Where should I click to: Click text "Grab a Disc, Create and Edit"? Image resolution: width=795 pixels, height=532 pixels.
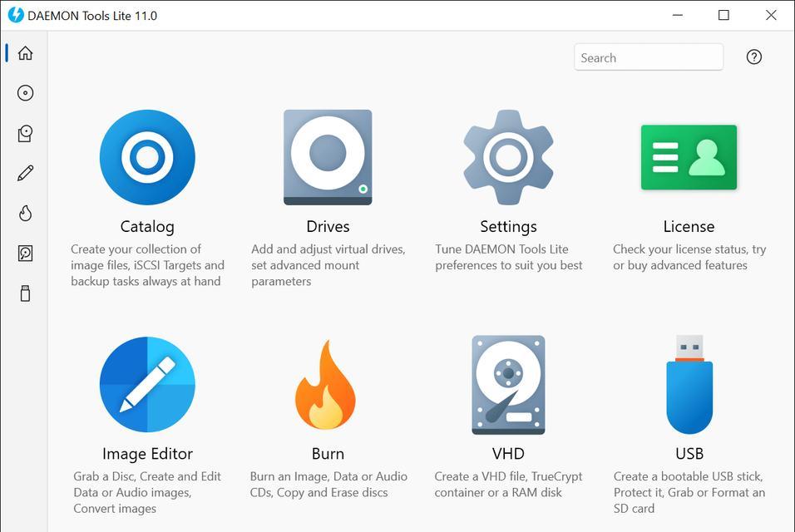tap(147, 476)
